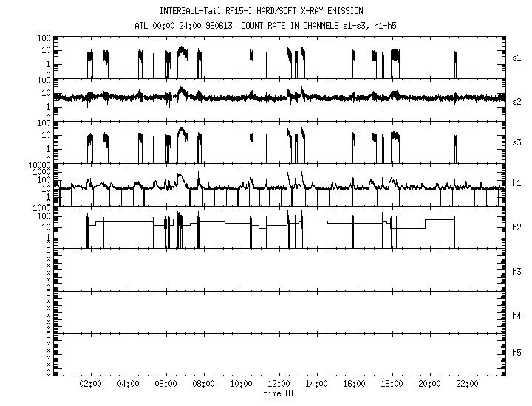
Task: Click the 22:00 time axis tick label
Action: pos(468,385)
